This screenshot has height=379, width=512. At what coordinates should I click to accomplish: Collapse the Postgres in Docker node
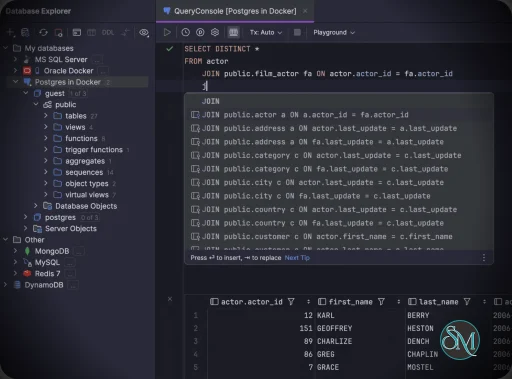point(15,82)
